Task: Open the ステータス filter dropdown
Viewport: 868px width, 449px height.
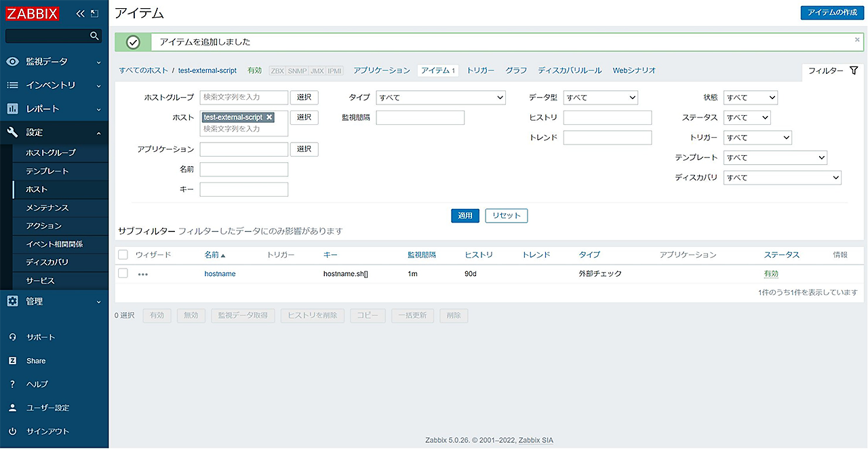Action: 747,117
